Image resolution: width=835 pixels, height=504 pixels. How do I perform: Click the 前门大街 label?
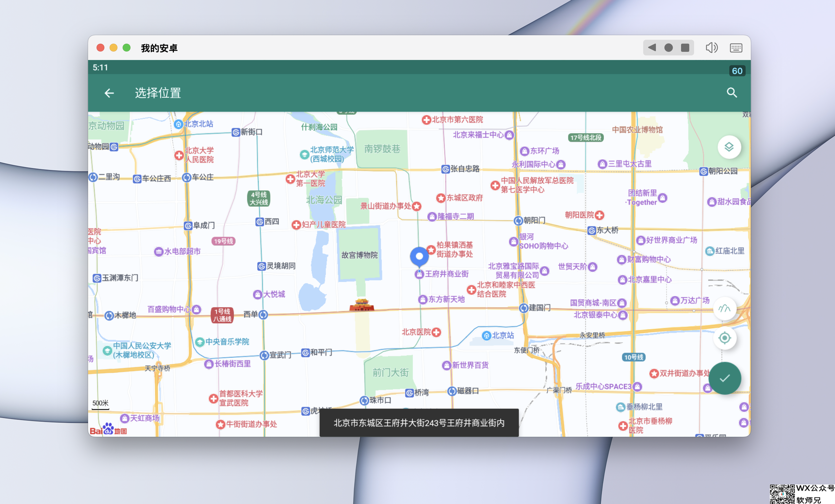click(x=390, y=373)
